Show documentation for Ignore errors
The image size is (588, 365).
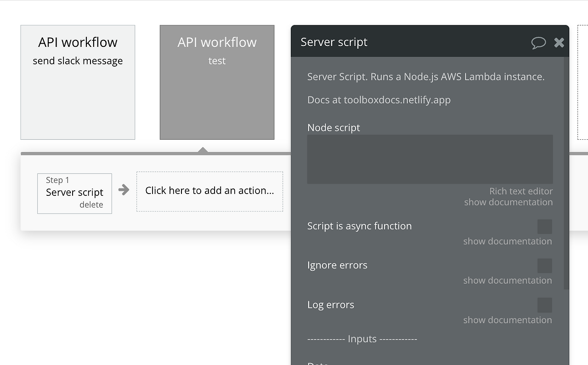(507, 280)
